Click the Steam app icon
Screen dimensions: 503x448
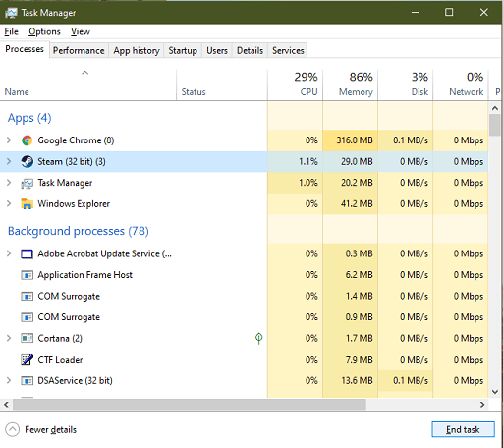(x=27, y=162)
